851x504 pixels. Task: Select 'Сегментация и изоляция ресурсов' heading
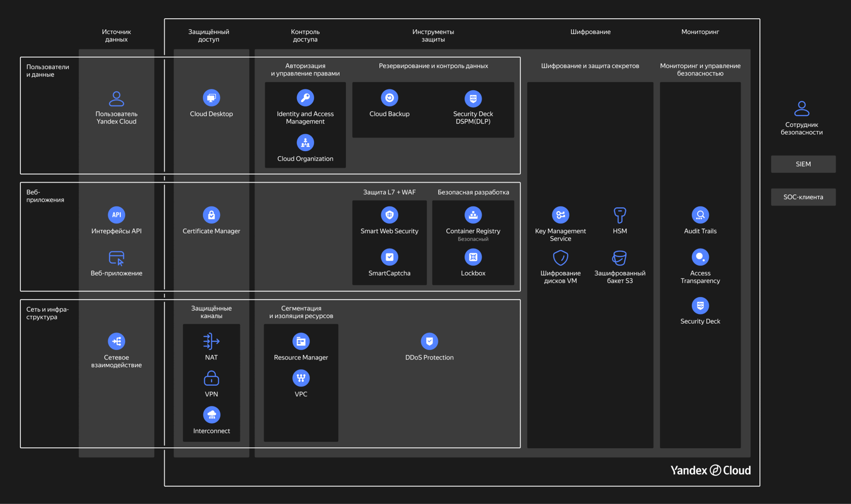pos(301,312)
